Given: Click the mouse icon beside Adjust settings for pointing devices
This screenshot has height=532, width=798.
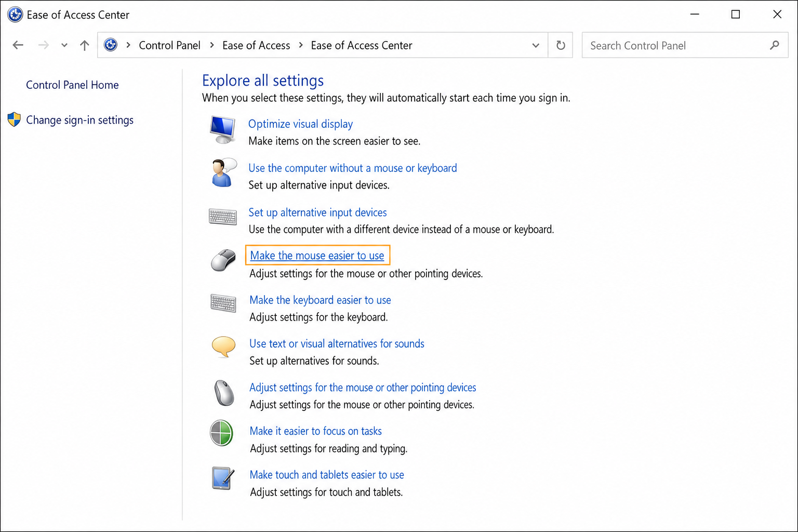Looking at the screenshot, I should pos(224,392).
